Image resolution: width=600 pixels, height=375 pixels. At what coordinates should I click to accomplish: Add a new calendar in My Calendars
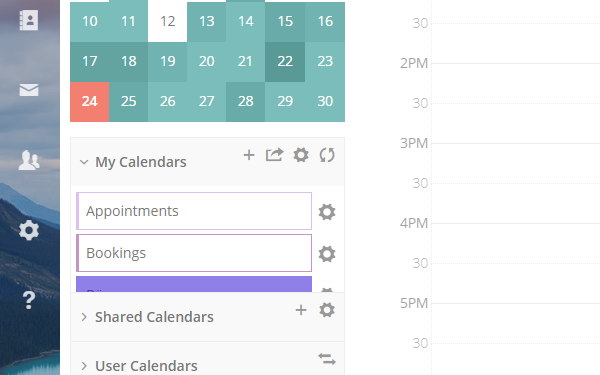pos(249,155)
